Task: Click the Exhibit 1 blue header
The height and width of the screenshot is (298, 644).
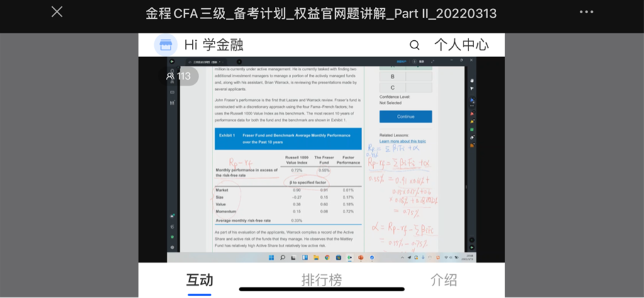Action: 288,139
